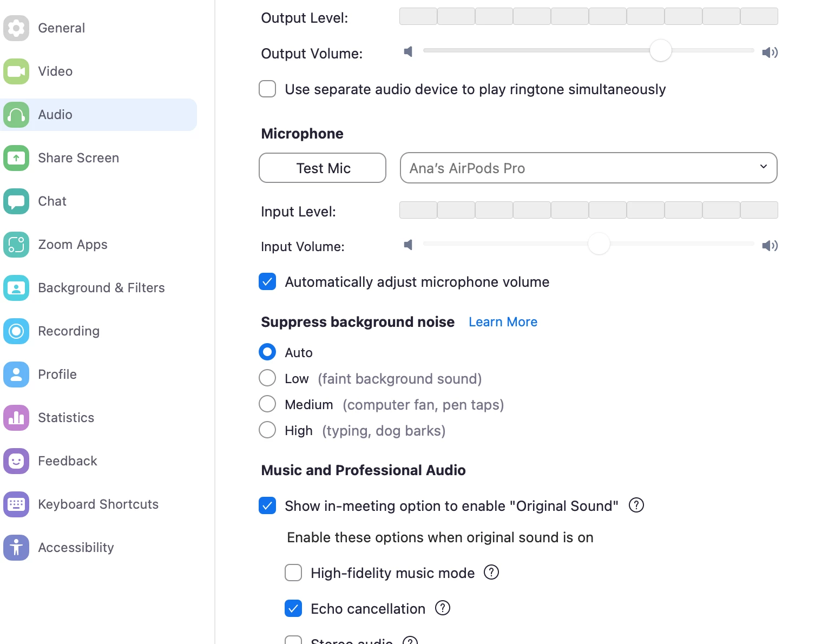Select the Zoom Apps icon
The height and width of the screenshot is (644, 815).
point(16,245)
